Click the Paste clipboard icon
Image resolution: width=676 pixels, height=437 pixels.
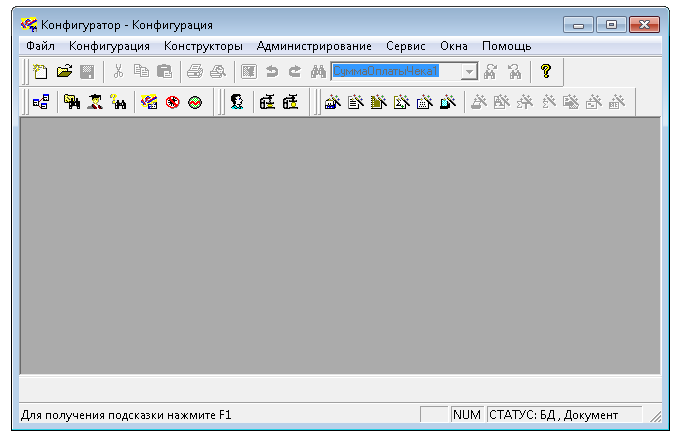click(x=164, y=72)
